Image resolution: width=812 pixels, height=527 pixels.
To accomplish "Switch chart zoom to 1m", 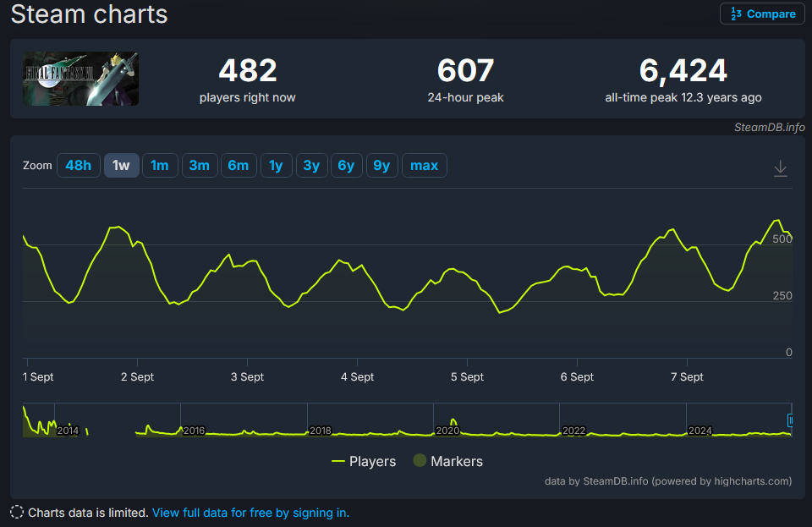I will [x=160, y=166].
